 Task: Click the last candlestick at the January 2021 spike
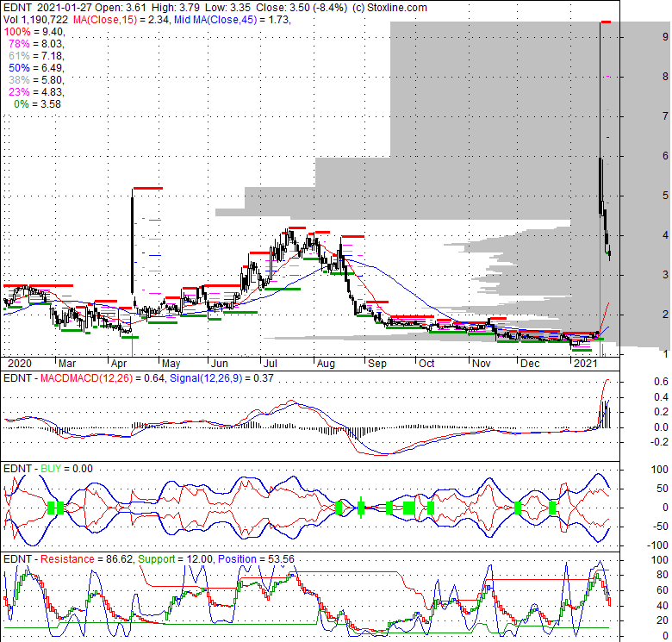[x=609, y=254]
